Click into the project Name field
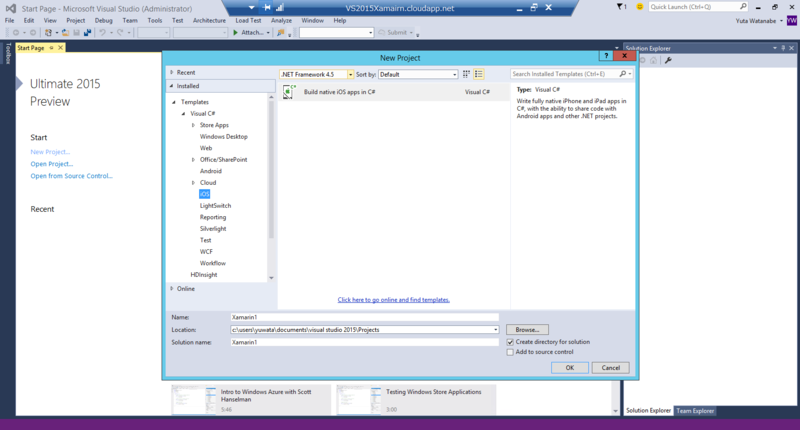Viewport: 800px width, 430px height. pyautogui.click(x=364, y=317)
